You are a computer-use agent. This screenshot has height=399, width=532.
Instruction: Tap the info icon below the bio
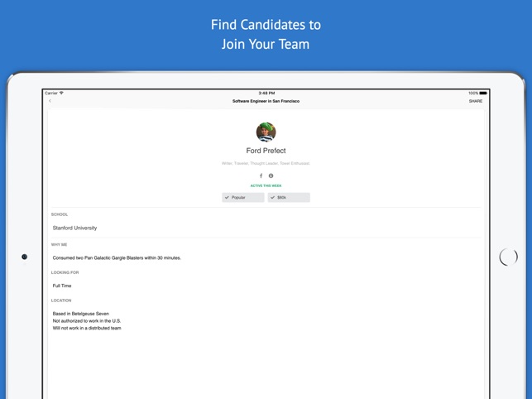click(271, 175)
